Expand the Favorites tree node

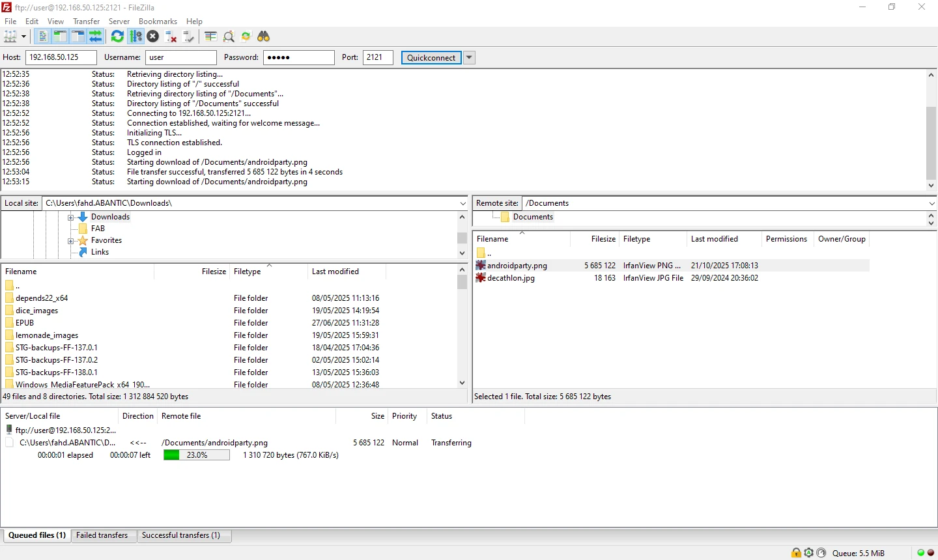coord(70,240)
